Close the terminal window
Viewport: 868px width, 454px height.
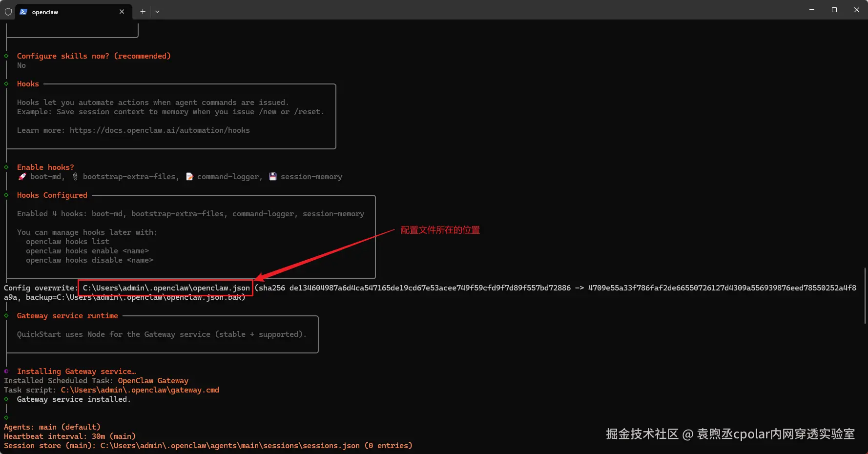tap(857, 10)
